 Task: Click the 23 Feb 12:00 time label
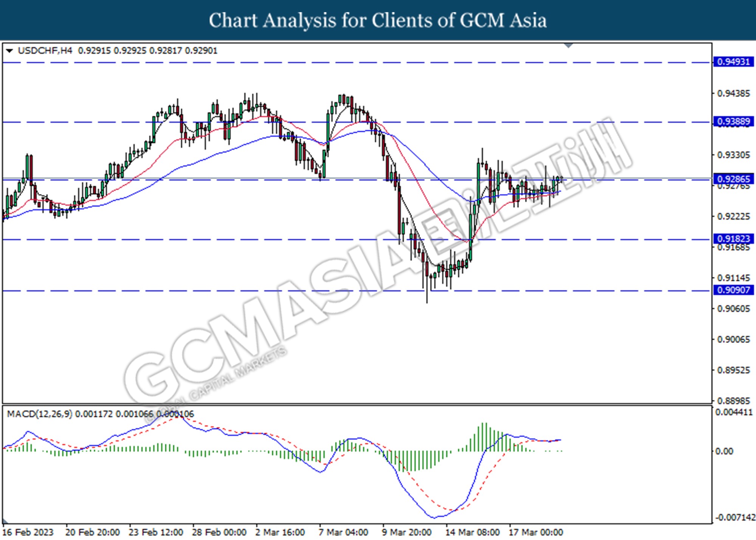[156, 532]
